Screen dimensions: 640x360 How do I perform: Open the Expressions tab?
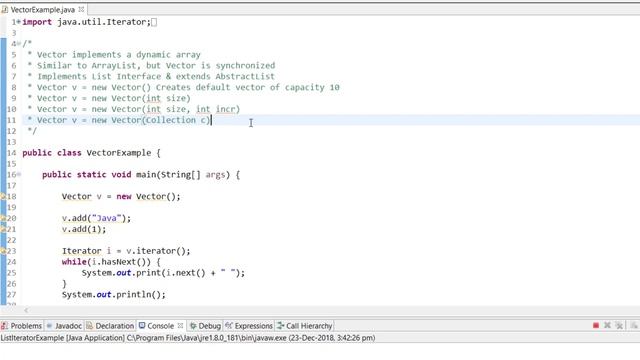[x=249, y=326]
